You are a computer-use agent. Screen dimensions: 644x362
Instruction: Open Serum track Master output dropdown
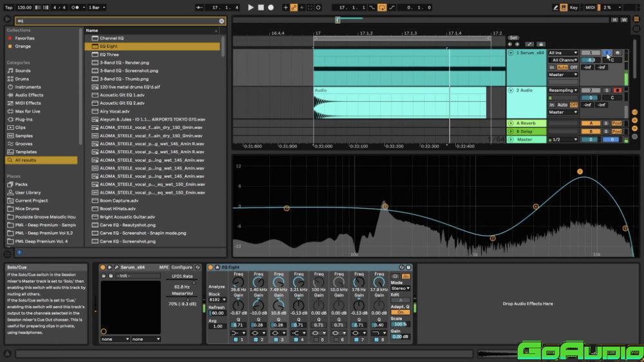(x=563, y=75)
